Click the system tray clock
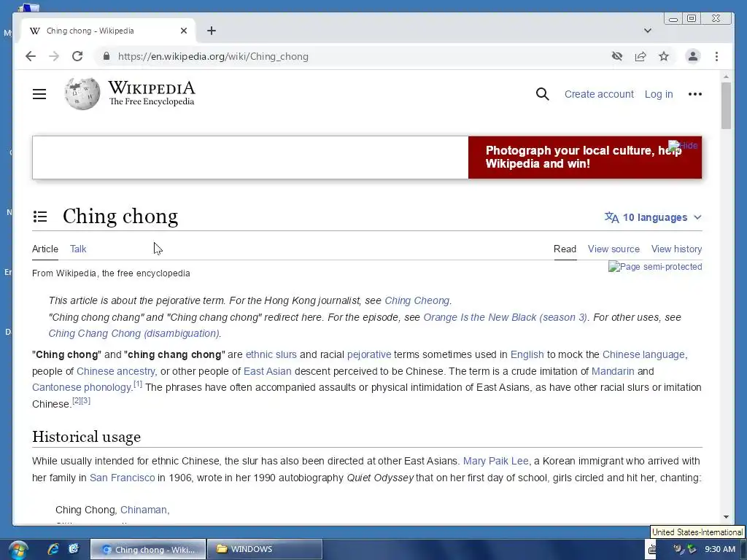Screen dimensions: 747x560 point(720,549)
